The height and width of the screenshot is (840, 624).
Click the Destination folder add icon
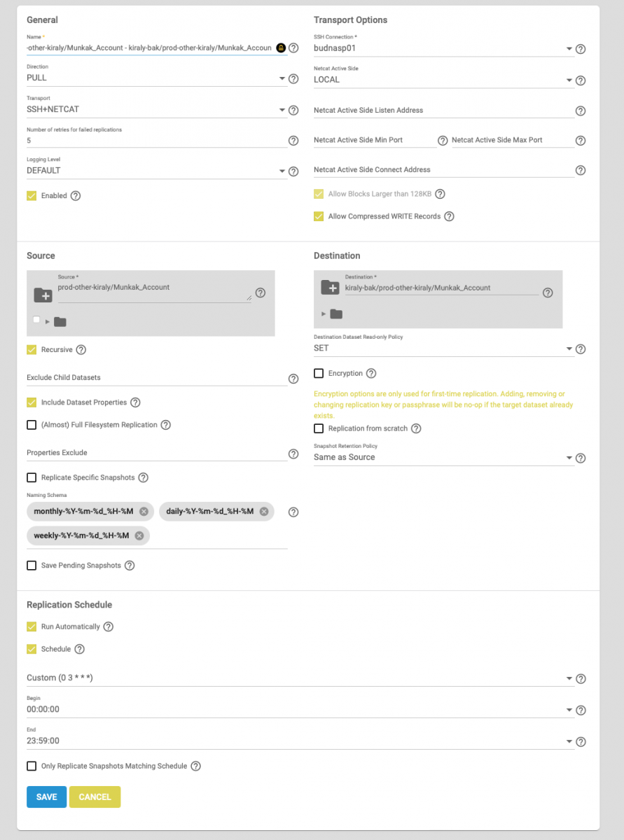tap(330, 287)
